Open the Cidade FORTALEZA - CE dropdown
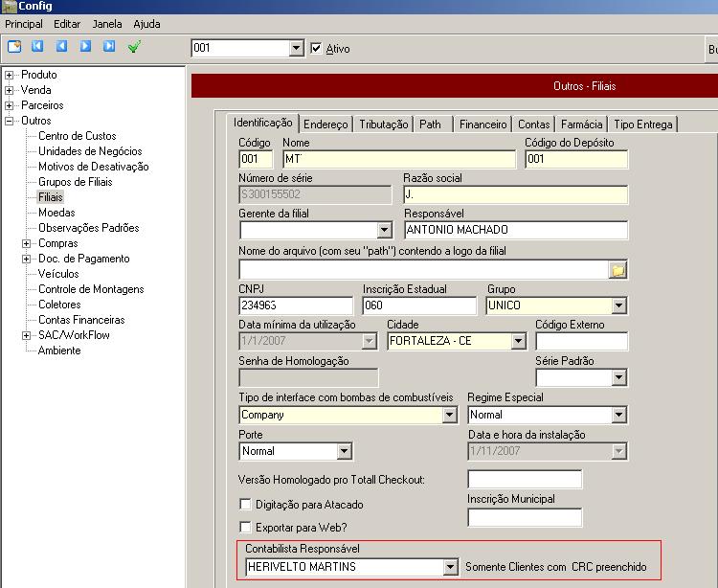 pyautogui.click(x=518, y=341)
